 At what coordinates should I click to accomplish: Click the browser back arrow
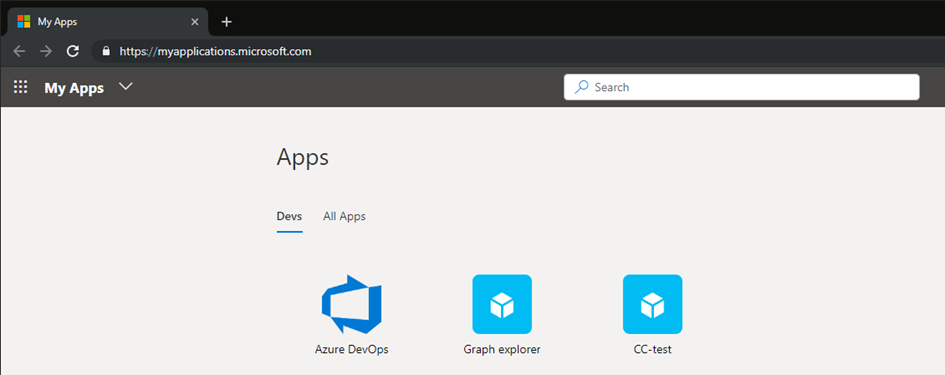coord(19,51)
